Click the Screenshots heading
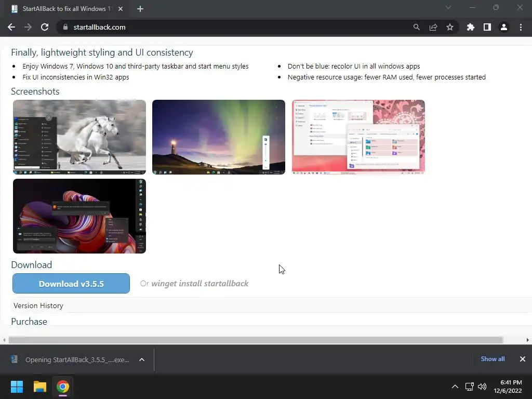This screenshot has height=399, width=532. pyautogui.click(x=35, y=91)
